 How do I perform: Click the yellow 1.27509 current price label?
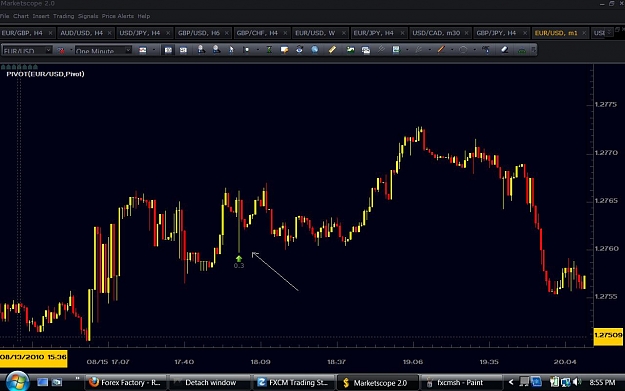click(608, 335)
